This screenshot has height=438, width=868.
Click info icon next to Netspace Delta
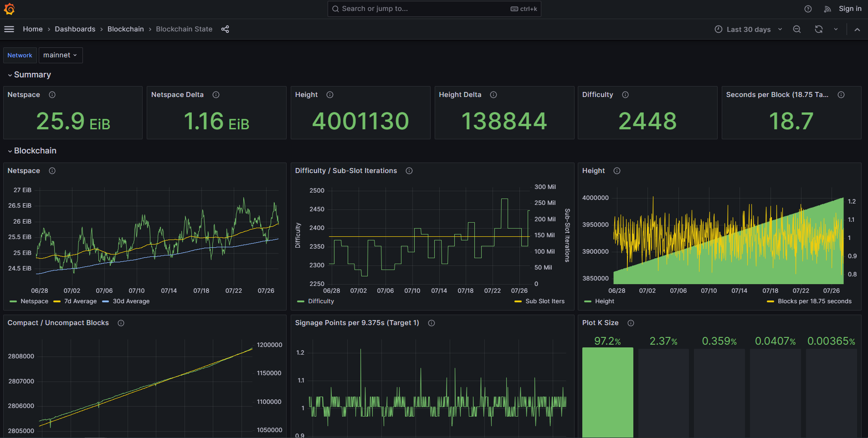pyautogui.click(x=216, y=95)
